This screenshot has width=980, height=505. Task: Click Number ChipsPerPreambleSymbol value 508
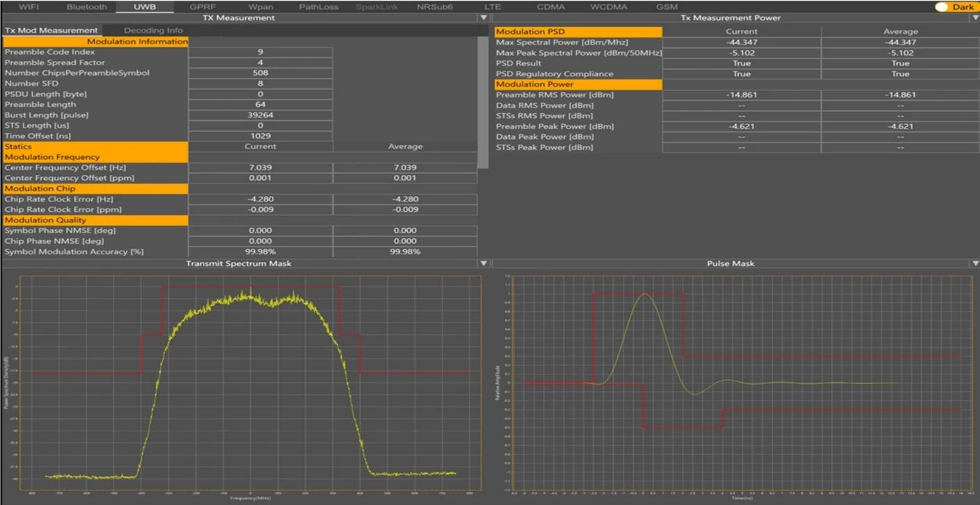click(261, 73)
